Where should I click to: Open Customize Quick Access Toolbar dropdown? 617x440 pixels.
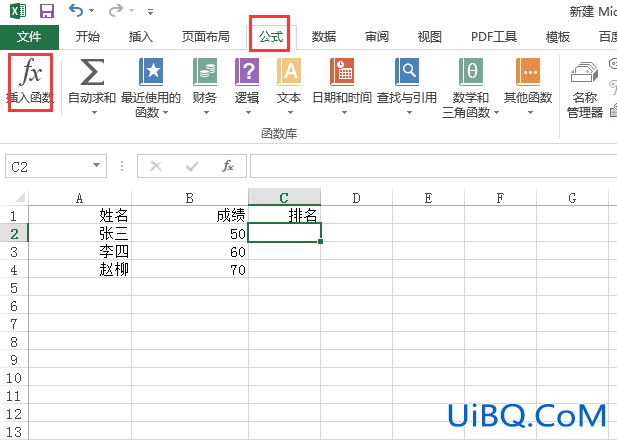[x=150, y=12]
